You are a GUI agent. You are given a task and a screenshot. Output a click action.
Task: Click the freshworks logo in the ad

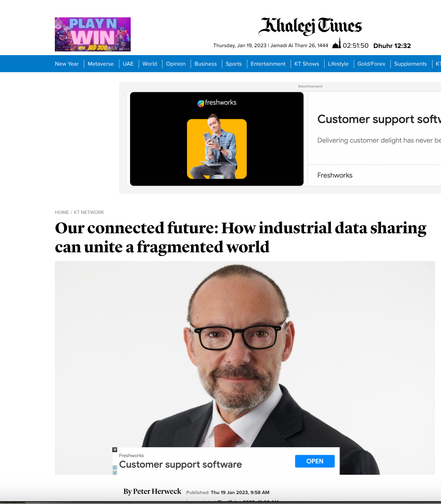click(x=217, y=103)
